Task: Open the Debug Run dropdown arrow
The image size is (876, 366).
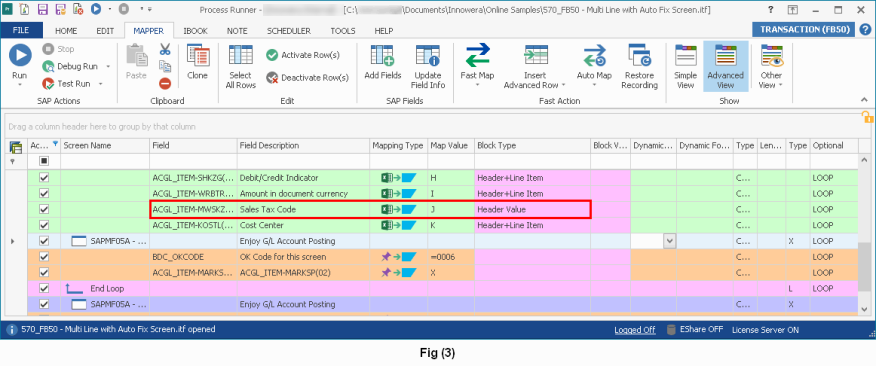Action: [108, 66]
